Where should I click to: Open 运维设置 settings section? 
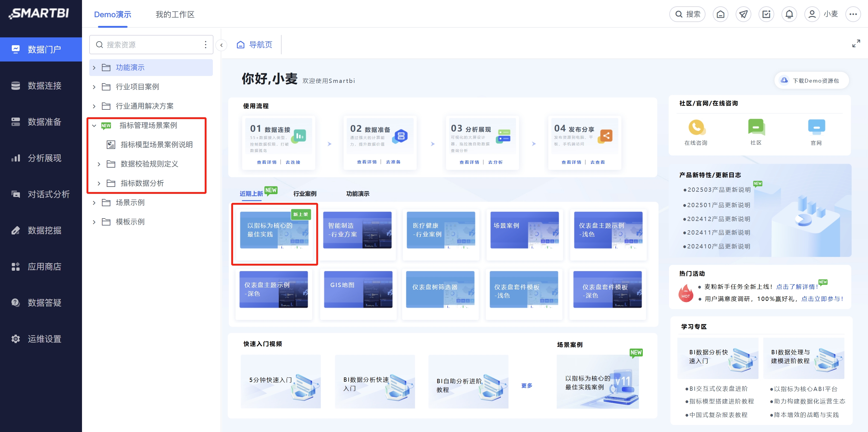[41, 339]
